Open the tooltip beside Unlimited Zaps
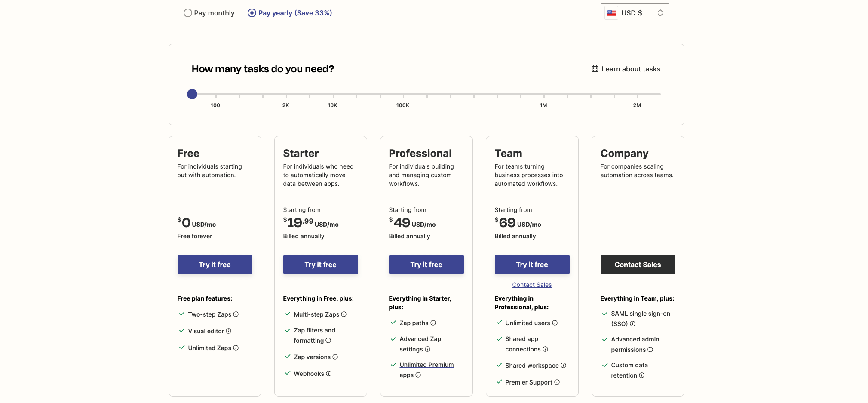This screenshot has width=868, height=403. click(236, 348)
